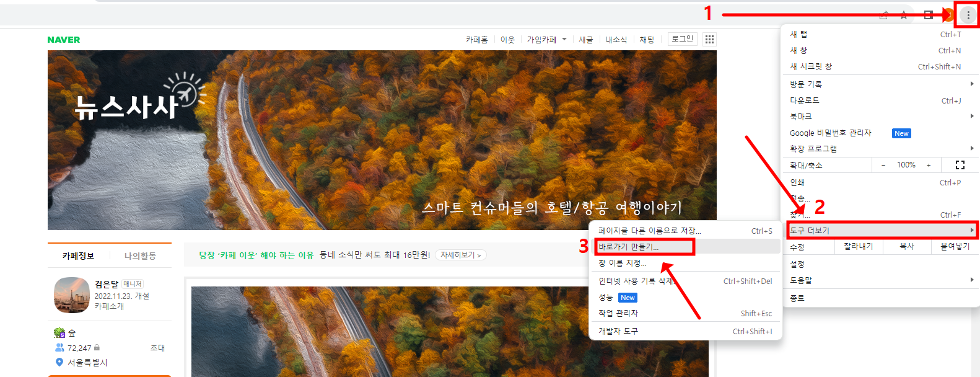
Task: Decrease zoom with the minus button
Action: [883, 165]
